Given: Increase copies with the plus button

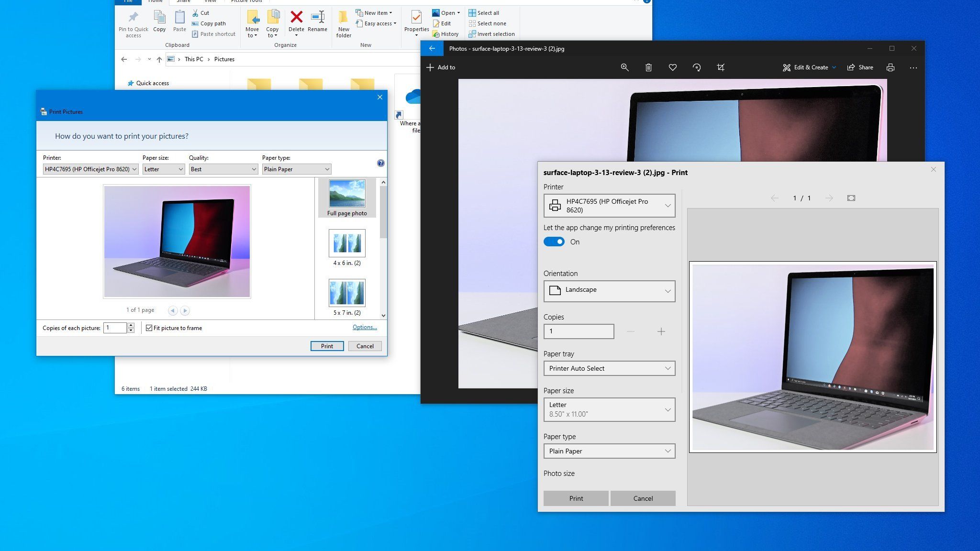Looking at the screenshot, I should [661, 331].
